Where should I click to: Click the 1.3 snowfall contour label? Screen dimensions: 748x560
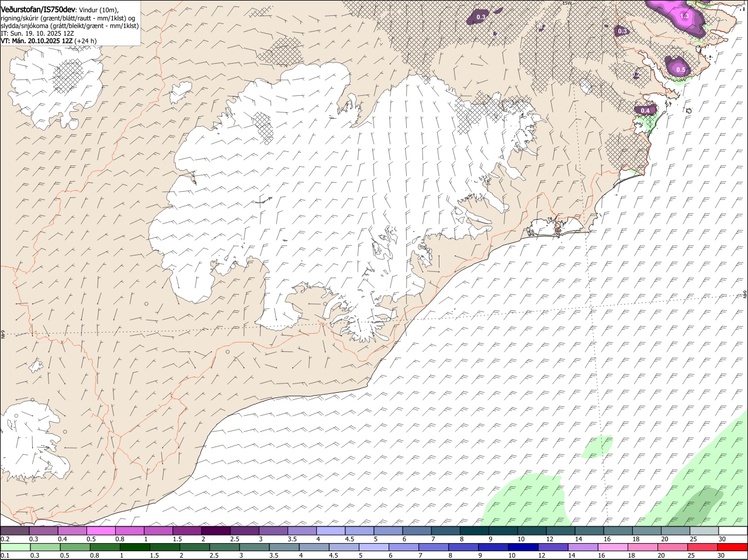click(x=684, y=16)
